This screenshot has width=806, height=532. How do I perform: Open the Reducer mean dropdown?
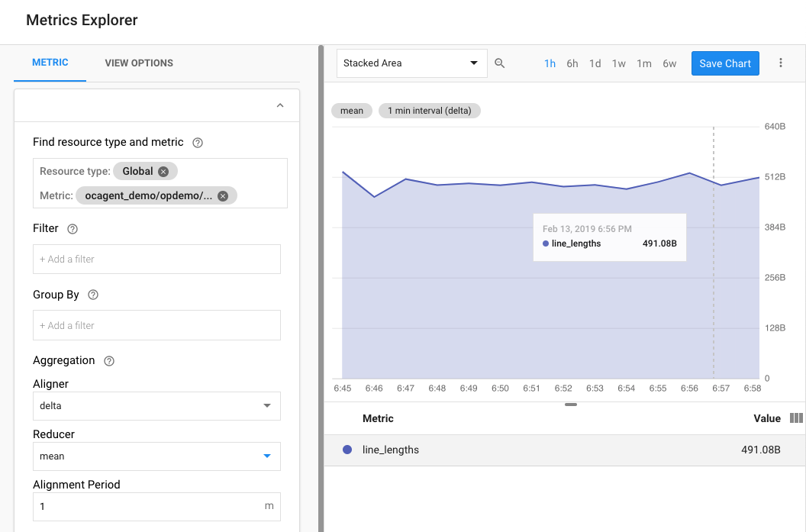pyautogui.click(x=156, y=456)
